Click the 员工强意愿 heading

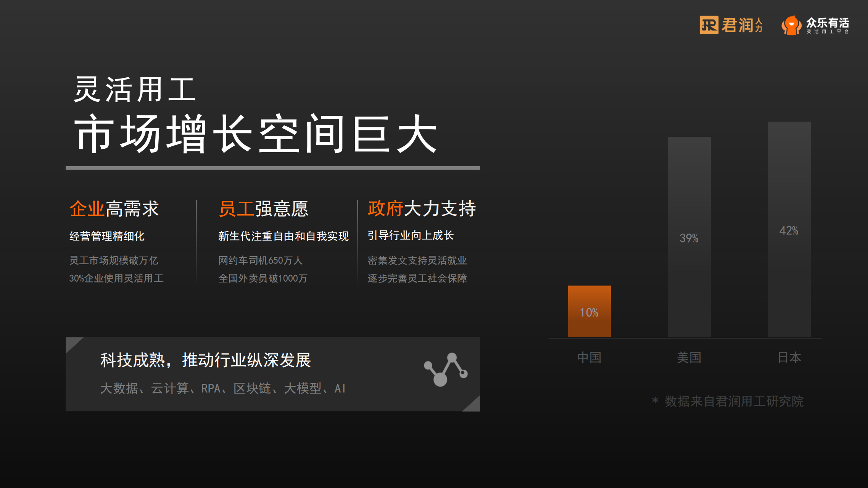[x=263, y=209]
